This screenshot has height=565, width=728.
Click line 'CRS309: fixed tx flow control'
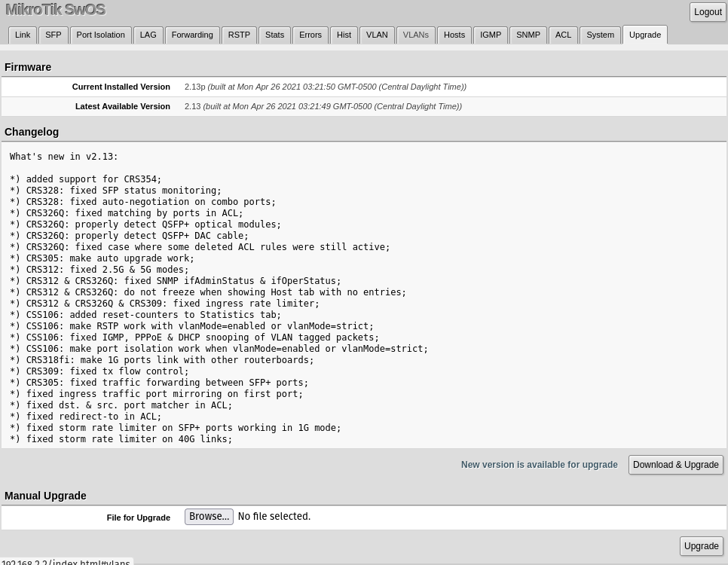(99, 371)
